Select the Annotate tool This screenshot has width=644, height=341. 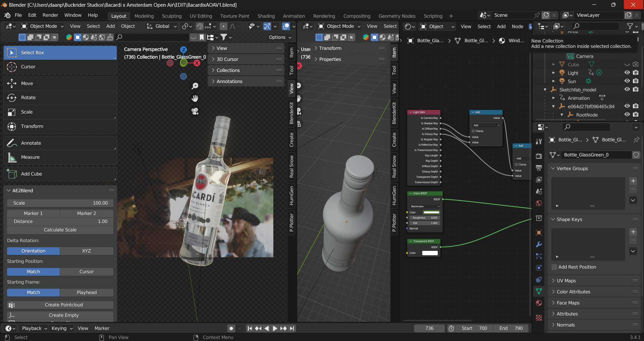60,143
